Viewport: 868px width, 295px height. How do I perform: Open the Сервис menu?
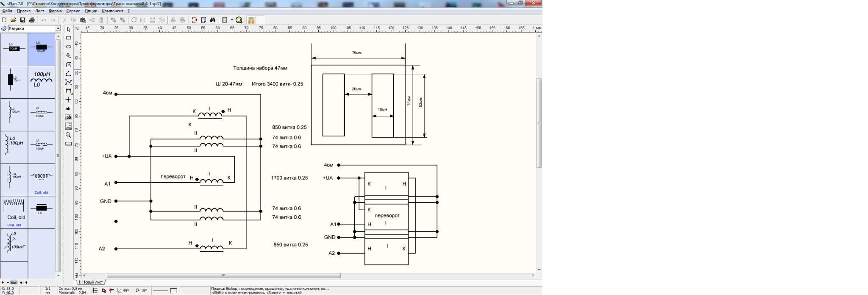coord(73,11)
